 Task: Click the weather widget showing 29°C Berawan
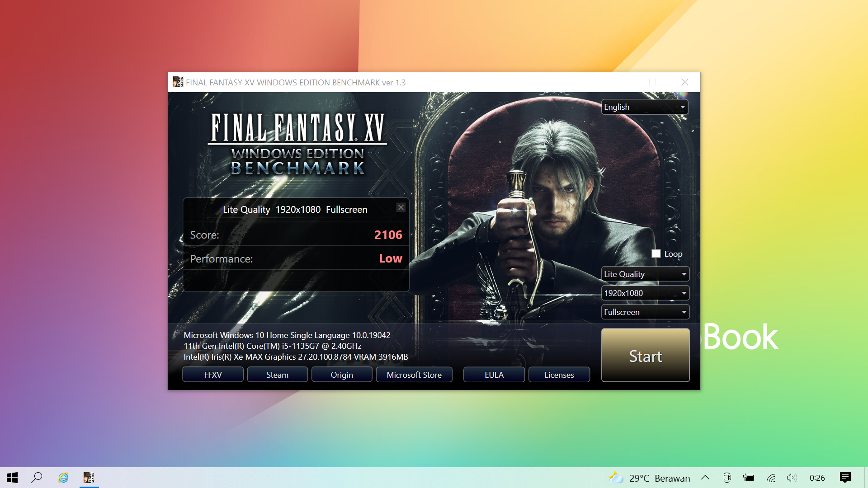click(650, 478)
